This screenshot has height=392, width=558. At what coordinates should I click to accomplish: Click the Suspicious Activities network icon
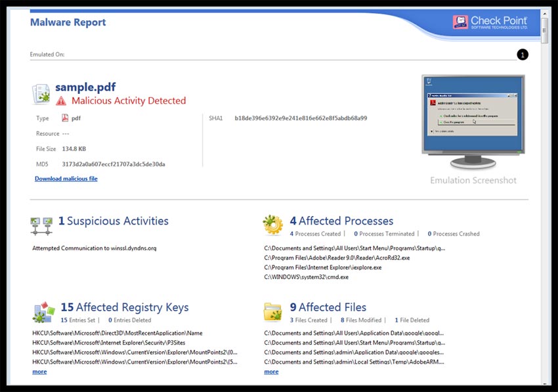tap(43, 225)
